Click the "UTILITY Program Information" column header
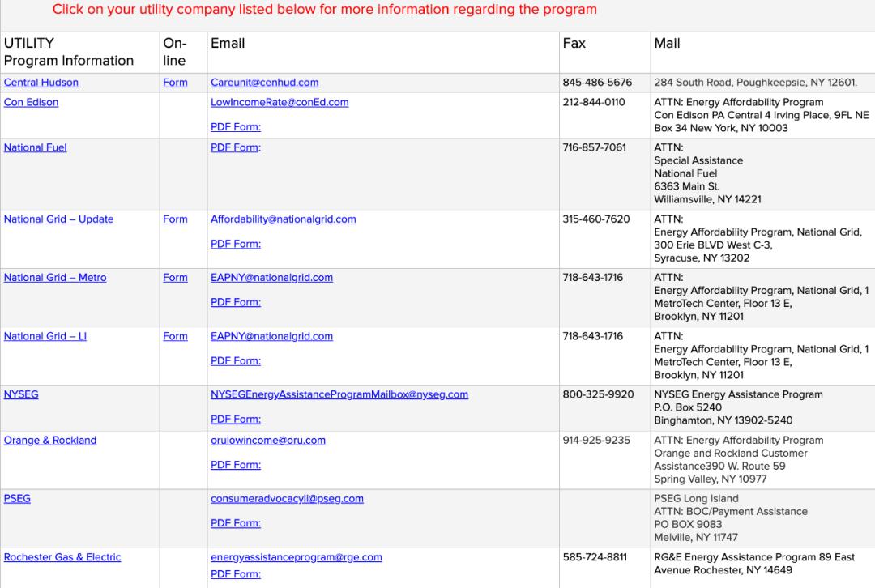 click(x=69, y=52)
